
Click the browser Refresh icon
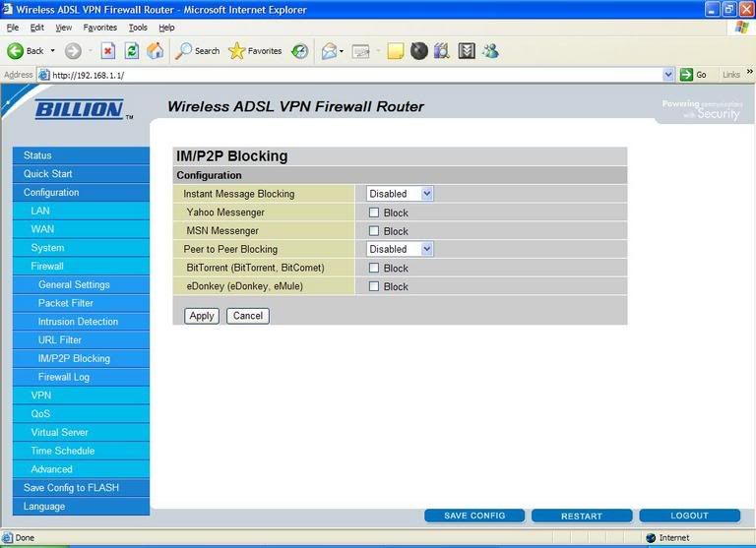131,51
